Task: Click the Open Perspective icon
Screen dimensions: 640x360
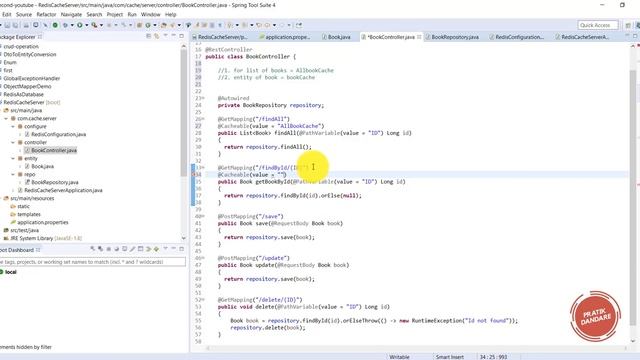Action: [x=628, y=25]
